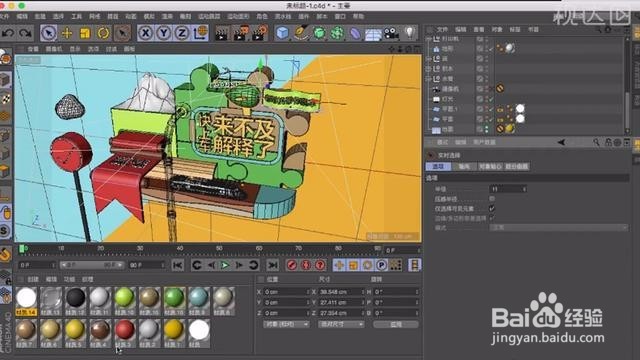Open the Array modeling generator icon
Screen dimensions: 640x360
337,33
